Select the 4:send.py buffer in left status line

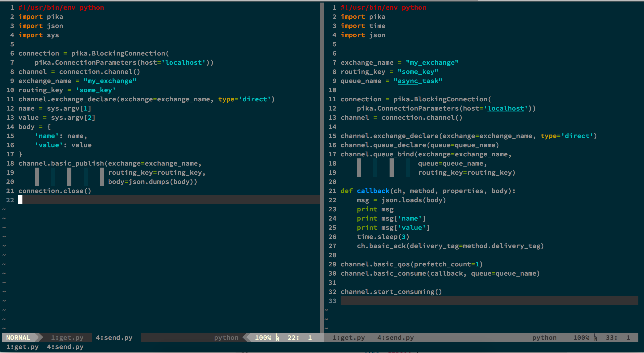[x=114, y=337]
